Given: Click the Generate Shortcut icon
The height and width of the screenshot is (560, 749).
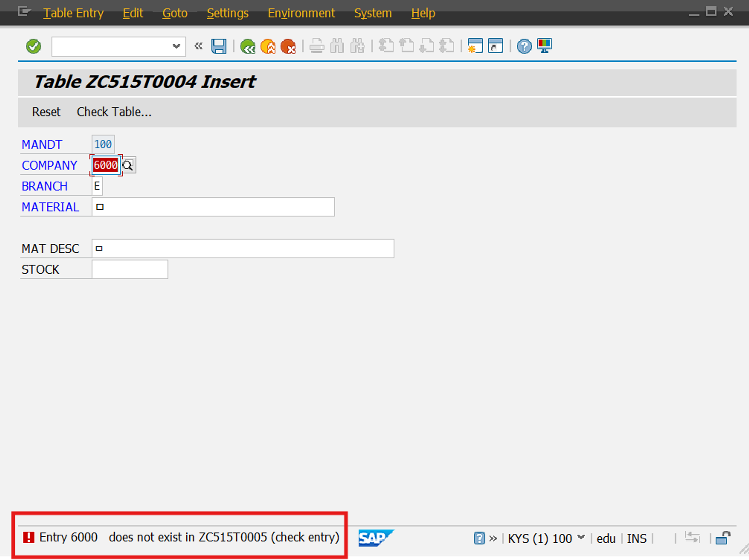Looking at the screenshot, I should [495, 46].
